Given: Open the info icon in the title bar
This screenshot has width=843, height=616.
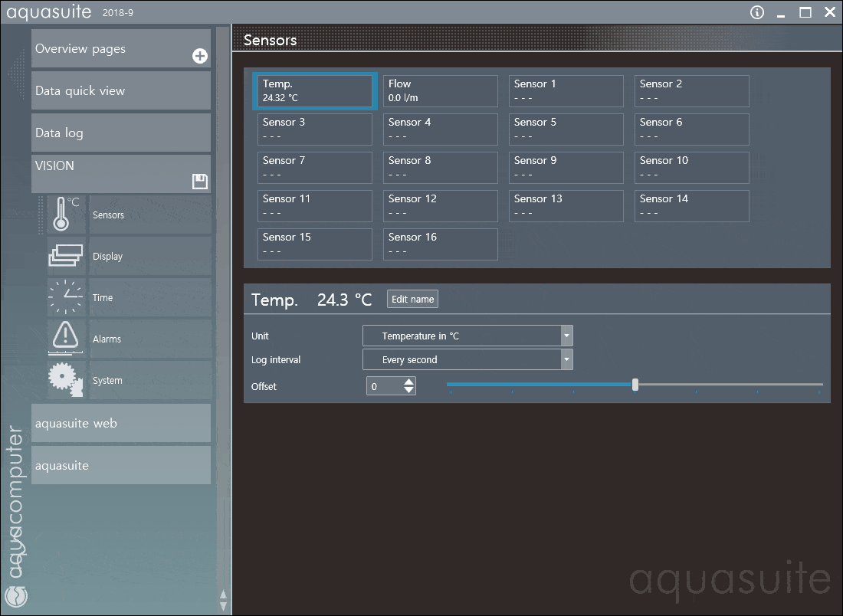Looking at the screenshot, I should [756, 12].
